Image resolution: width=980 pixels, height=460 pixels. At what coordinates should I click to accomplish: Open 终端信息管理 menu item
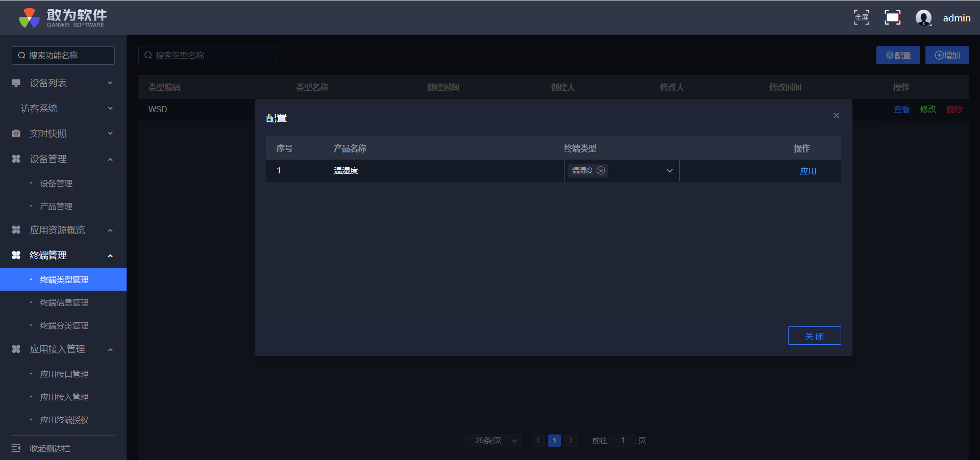tap(64, 303)
